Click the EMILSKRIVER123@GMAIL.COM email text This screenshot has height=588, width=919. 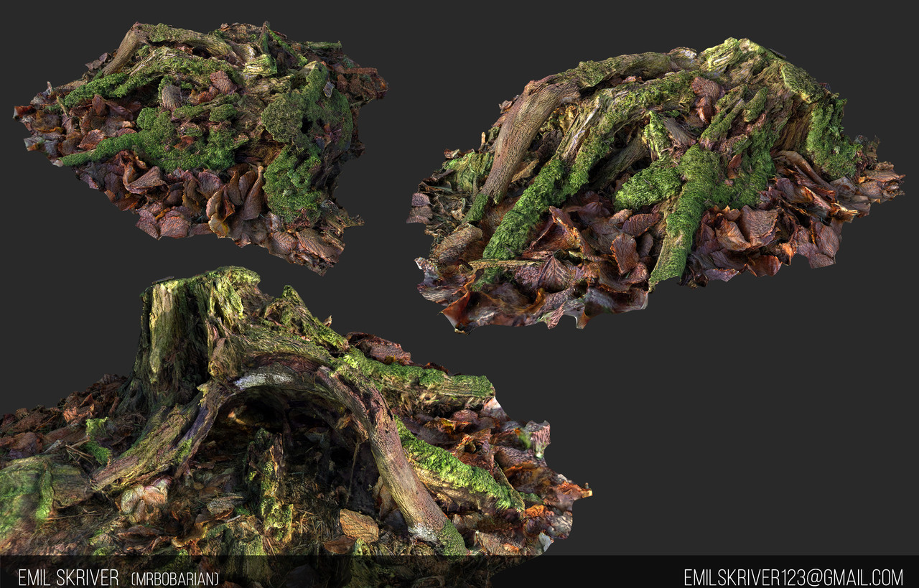click(793, 577)
